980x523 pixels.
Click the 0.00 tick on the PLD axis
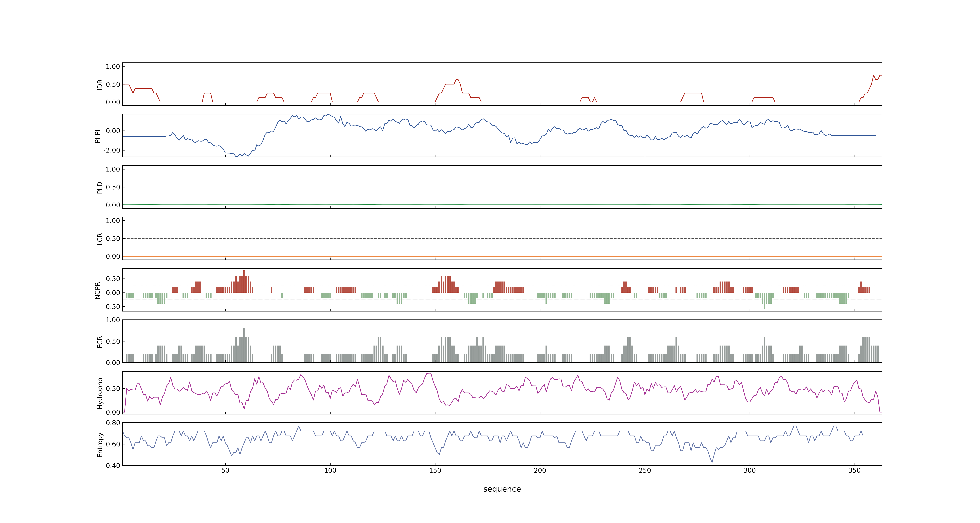coord(113,205)
